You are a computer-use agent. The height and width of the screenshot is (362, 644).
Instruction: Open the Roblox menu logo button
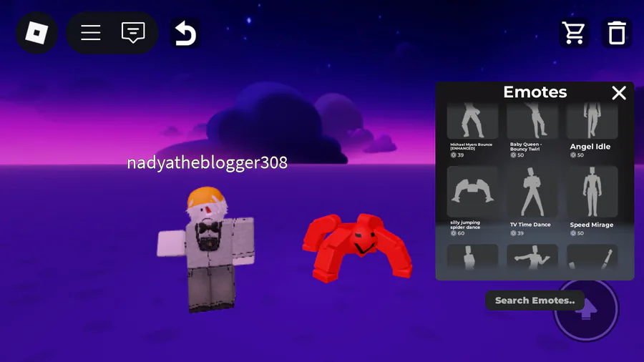point(36,33)
